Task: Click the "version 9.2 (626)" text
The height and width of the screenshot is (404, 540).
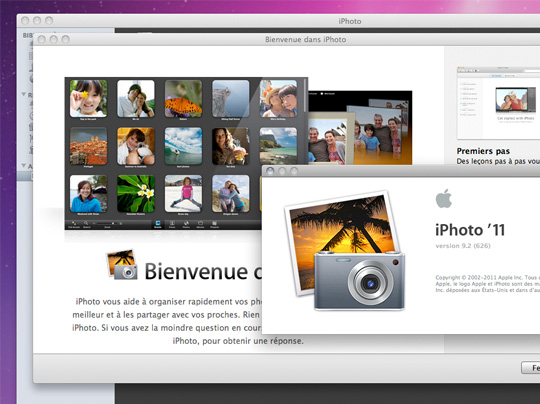Action: (x=463, y=246)
